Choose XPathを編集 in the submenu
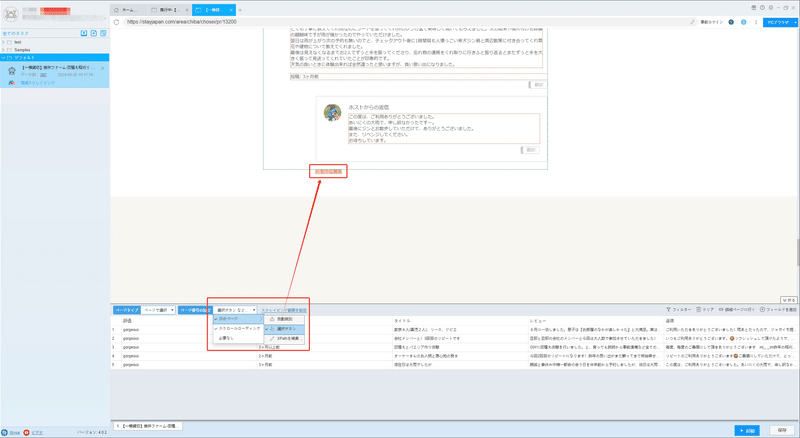 click(285, 338)
